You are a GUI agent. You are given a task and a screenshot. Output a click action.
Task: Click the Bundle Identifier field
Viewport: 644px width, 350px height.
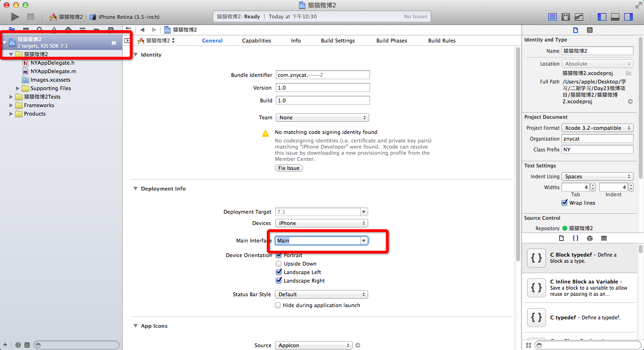322,75
